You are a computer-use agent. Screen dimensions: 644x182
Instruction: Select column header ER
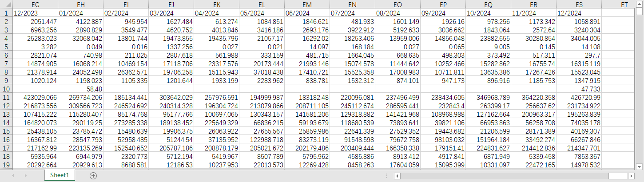coord(533,4)
